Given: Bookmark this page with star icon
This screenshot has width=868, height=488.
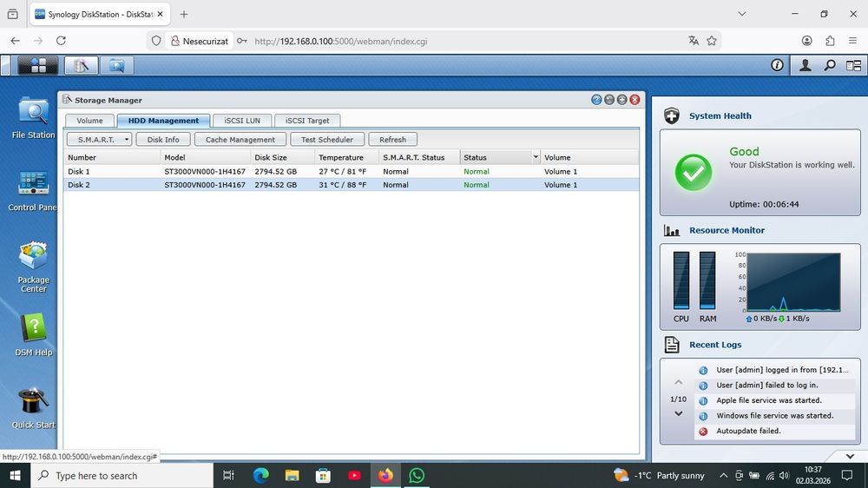Looking at the screenshot, I should click(x=712, y=41).
